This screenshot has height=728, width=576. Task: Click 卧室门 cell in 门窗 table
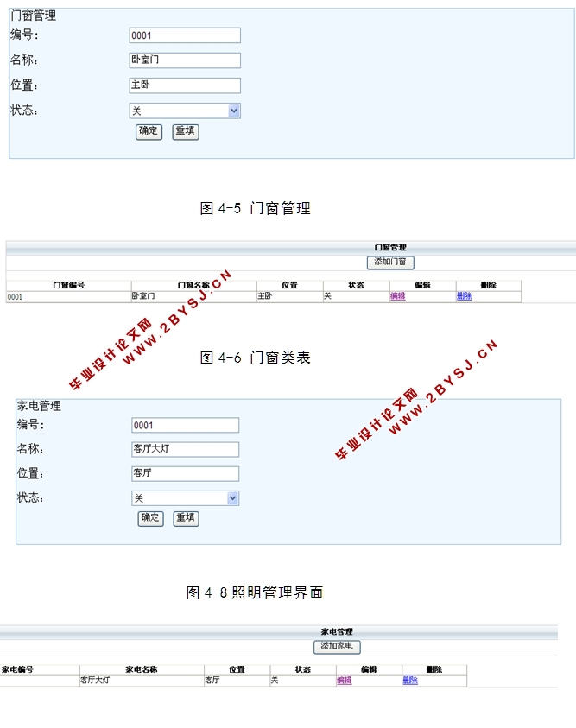pyautogui.click(x=194, y=297)
